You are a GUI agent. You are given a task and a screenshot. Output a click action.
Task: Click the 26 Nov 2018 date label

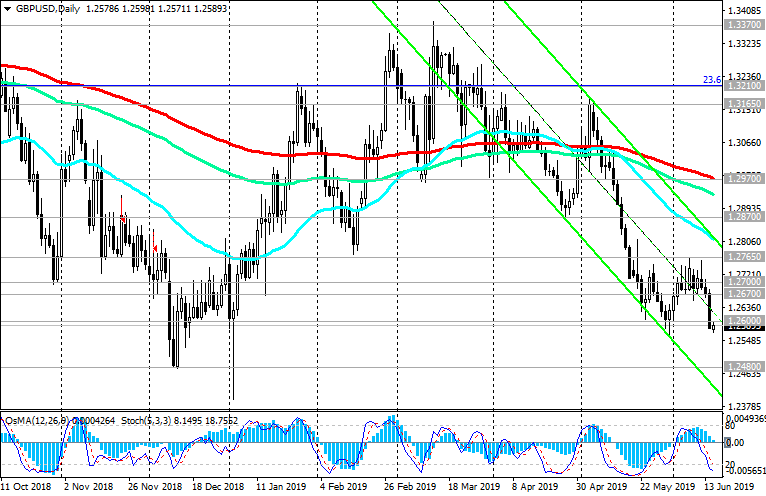(156, 487)
